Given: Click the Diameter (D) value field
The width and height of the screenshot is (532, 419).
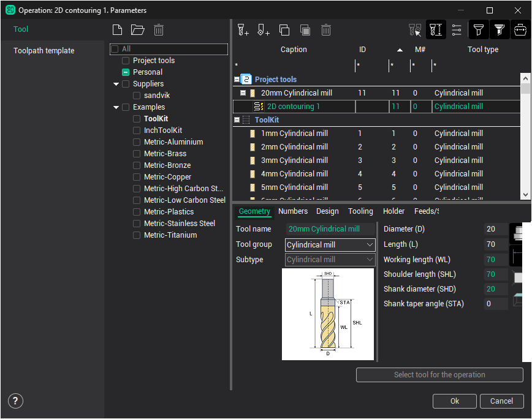Looking at the screenshot, I should 495,229.
